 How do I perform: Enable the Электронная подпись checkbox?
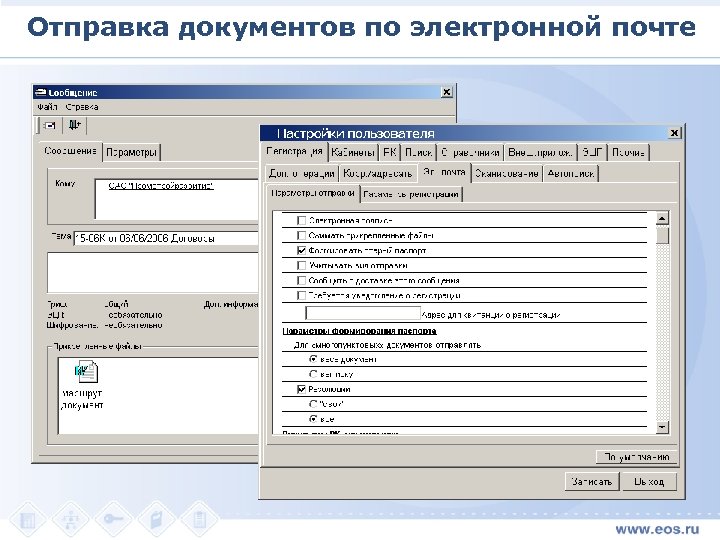pos(301,220)
